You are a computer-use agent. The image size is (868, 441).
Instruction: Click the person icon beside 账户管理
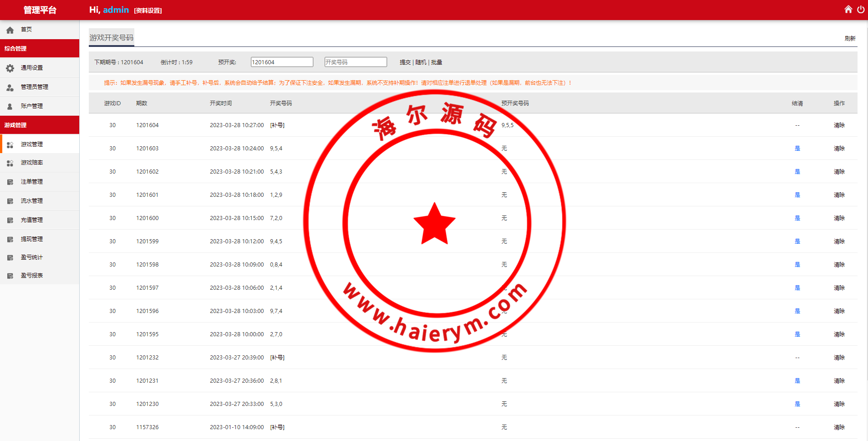click(10, 107)
